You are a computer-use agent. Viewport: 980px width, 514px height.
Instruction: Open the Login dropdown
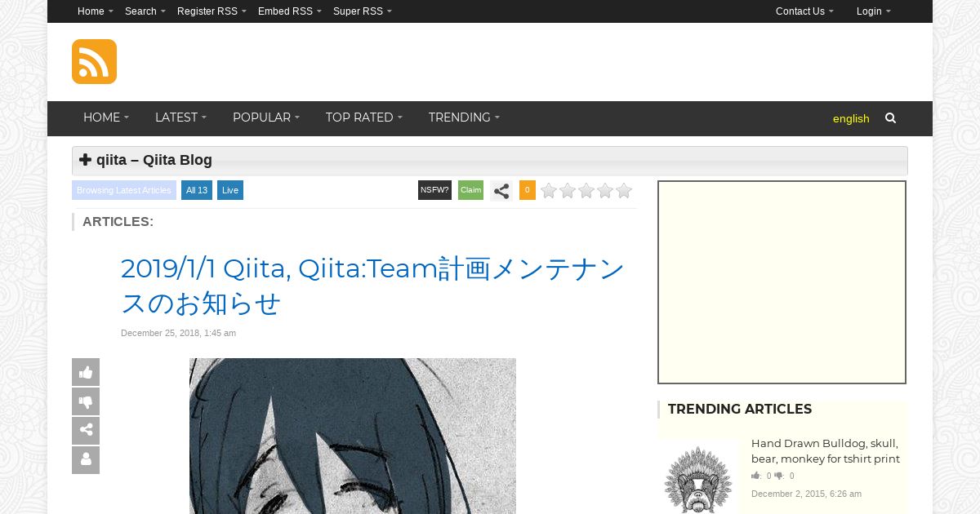pos(874,11)
